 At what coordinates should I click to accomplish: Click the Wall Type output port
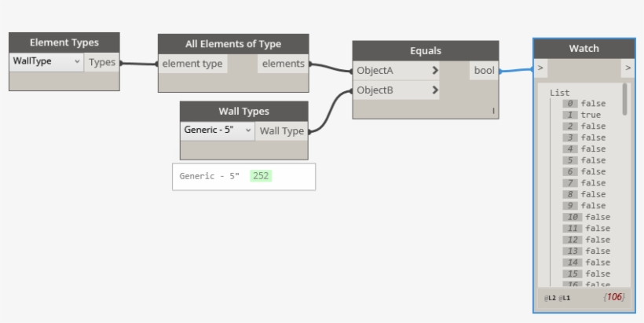(281, 130)
